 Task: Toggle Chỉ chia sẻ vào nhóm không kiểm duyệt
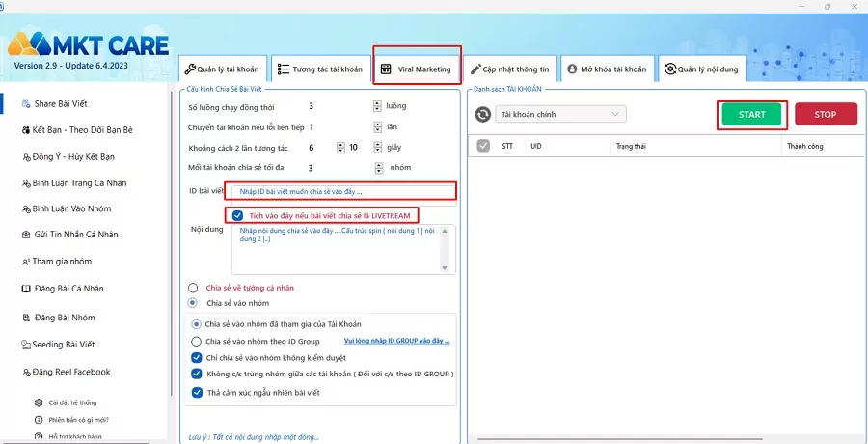(197, 357)
